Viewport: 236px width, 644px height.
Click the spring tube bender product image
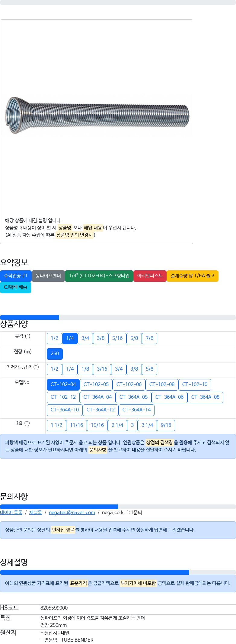[97, 115]
